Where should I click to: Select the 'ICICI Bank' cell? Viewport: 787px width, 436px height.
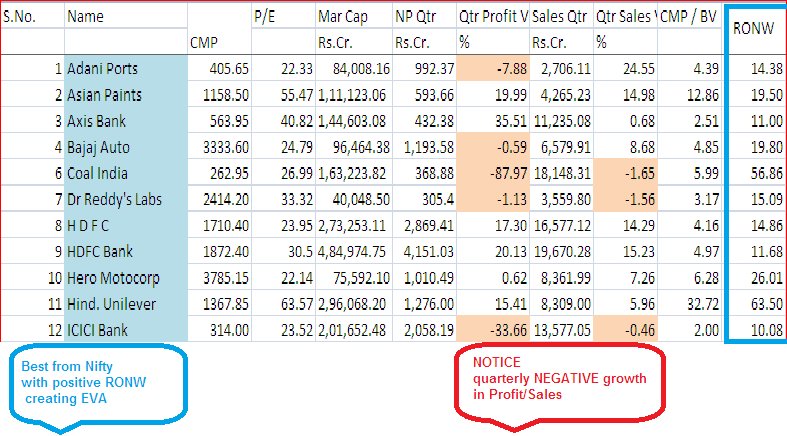[126, 329]
